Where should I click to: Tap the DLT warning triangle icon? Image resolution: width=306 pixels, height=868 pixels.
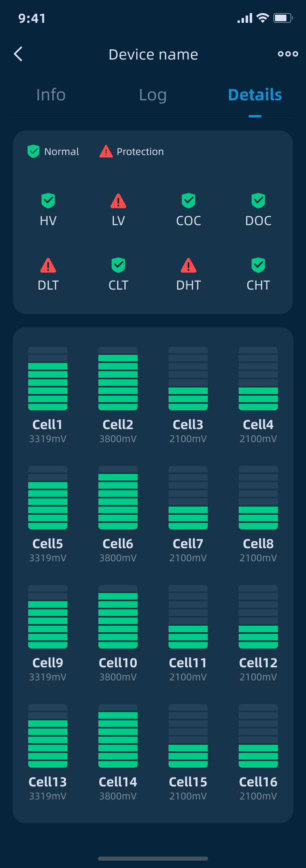click(x=48, y=266)
